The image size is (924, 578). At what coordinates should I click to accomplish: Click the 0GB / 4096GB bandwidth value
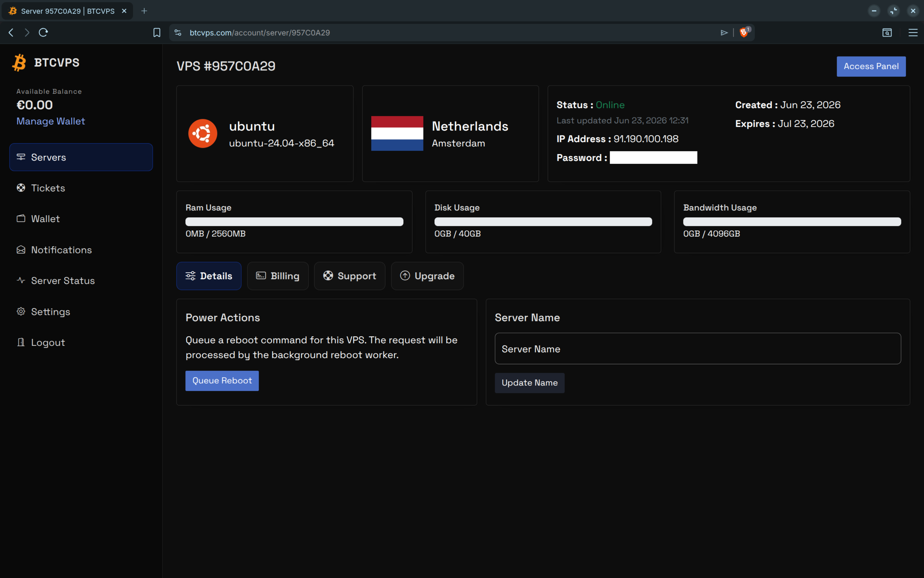coord(712,234)
